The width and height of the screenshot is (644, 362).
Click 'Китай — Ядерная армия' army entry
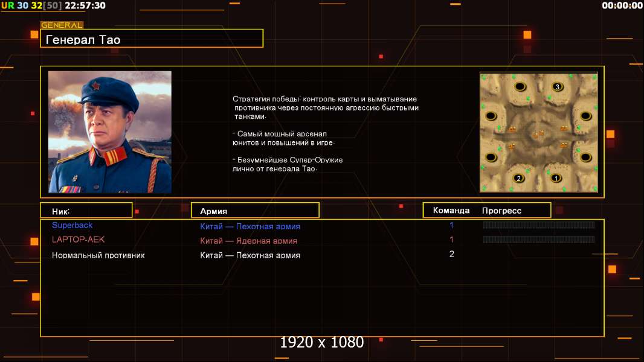[x=248, y=241]
